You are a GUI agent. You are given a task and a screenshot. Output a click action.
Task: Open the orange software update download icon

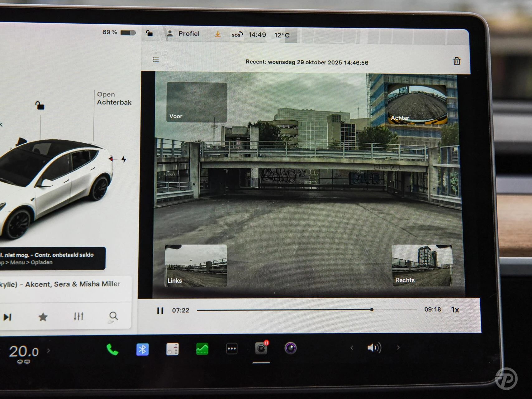[217, 34]
